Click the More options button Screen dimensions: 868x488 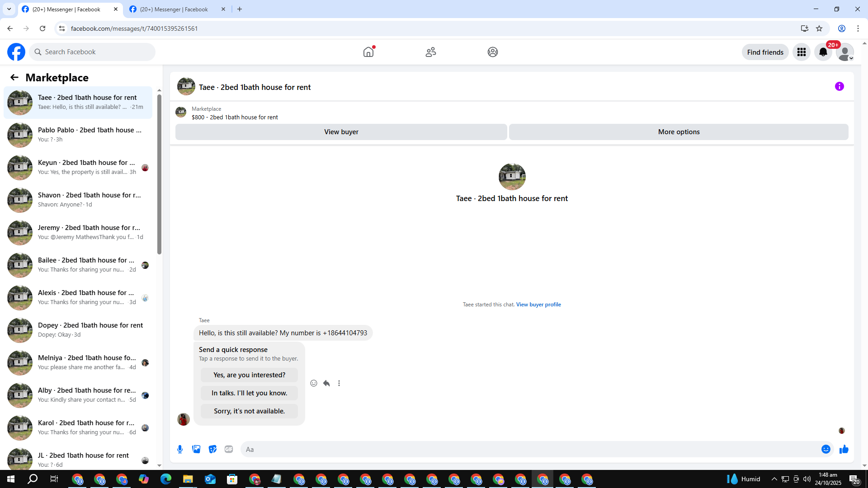[679, 132]
